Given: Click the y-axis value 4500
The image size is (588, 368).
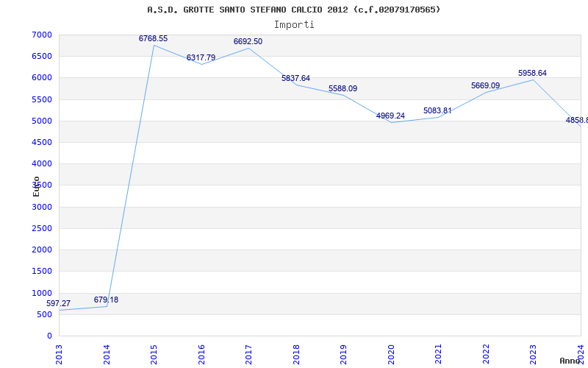Looking at the screenshot, I should [42, 142].
